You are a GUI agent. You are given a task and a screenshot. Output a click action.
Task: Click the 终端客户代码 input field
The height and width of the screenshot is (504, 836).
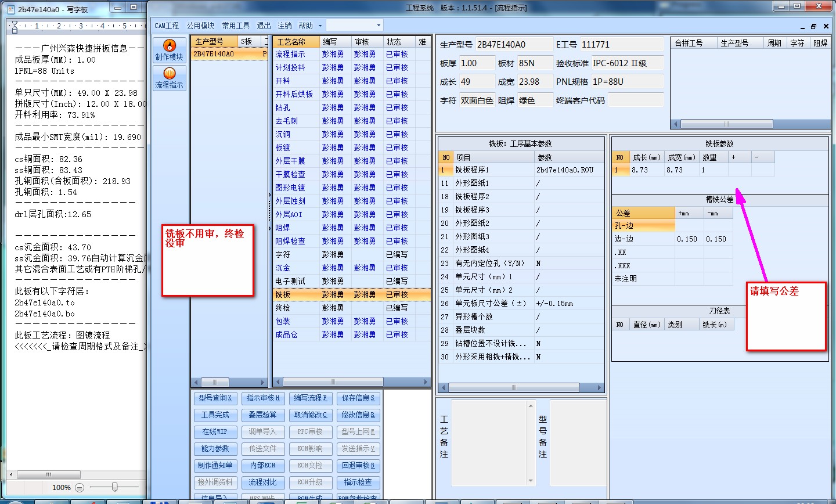[635, 100]
